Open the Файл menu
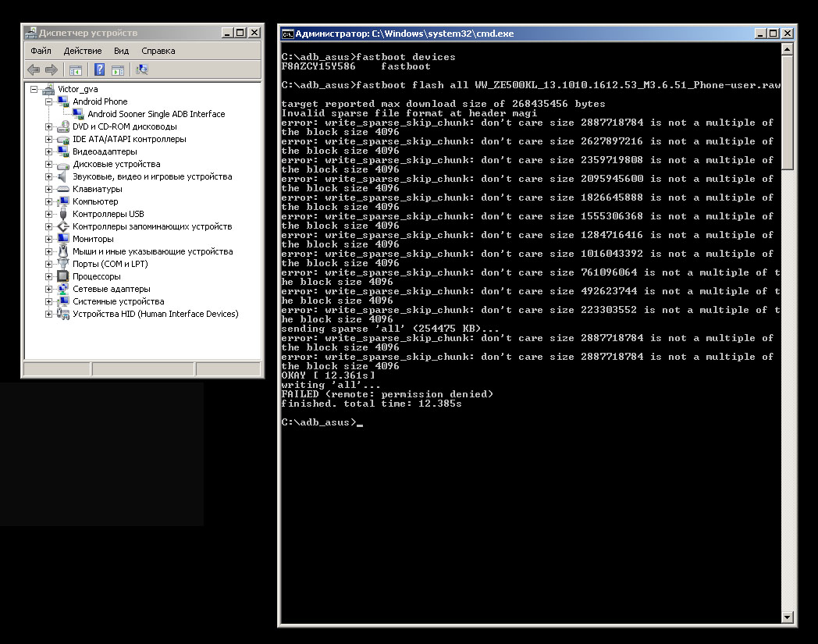The width and height of the screenshot is (818, 644). click(41, 51)
